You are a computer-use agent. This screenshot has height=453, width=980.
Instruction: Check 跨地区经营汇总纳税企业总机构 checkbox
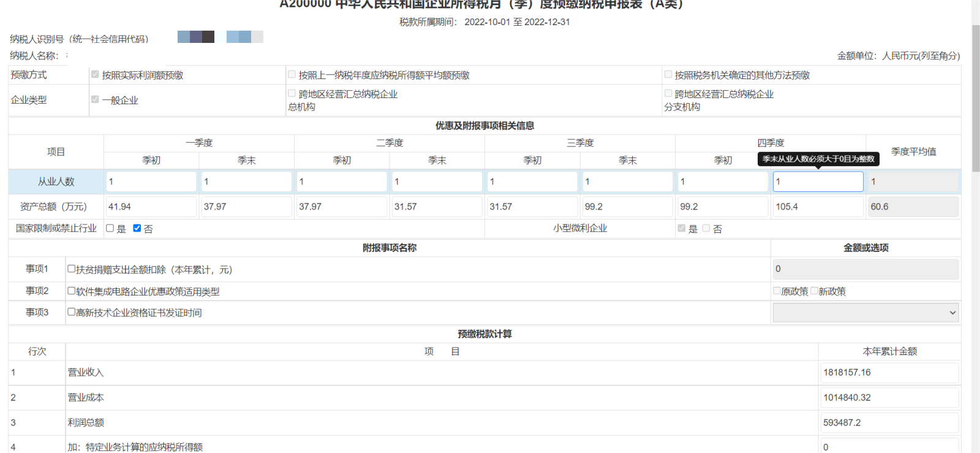[x=292, y=93]
